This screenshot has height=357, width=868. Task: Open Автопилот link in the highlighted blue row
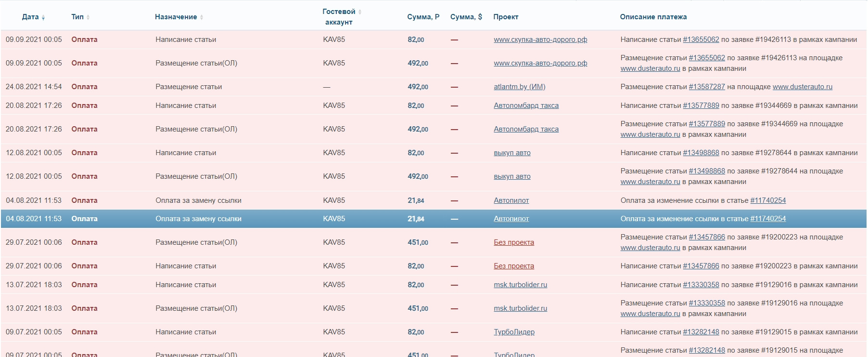[x=511, y=219]
